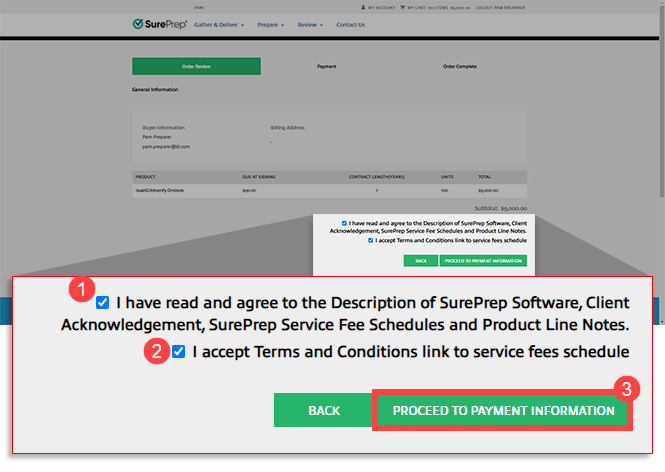Image resolution: width=665 pixels, height=472 pixels.
Task: Expand the Gather & Deliver menu
Action: pyautogui.click(x=219, y=25)
